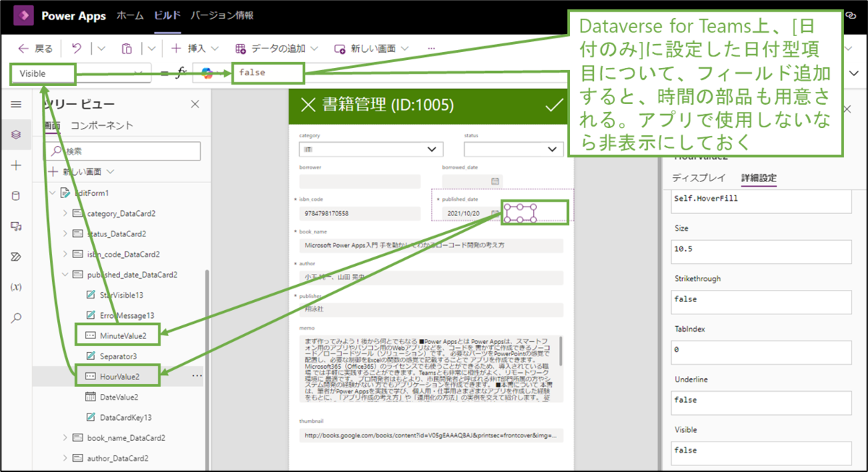The height and width of the screenshot is (472, 868).
Task: Click the thumbnail URL field
Action: (x=431, y=436)
